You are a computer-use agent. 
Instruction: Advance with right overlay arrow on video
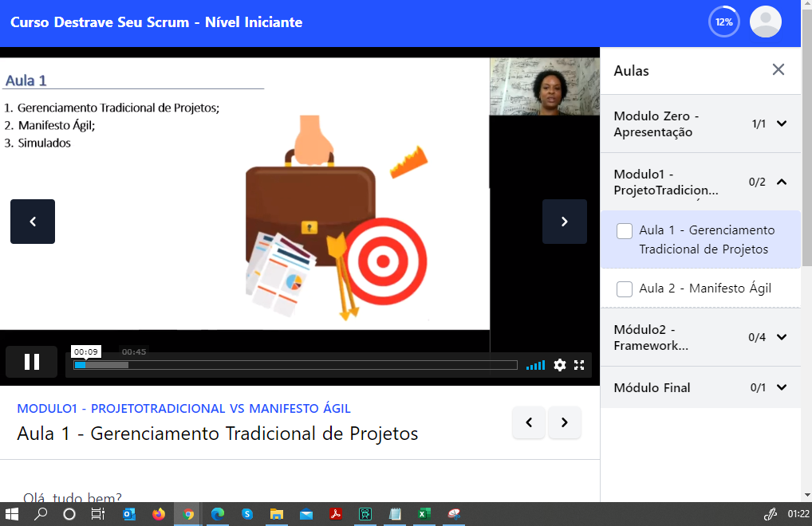[x=564, y=222]
